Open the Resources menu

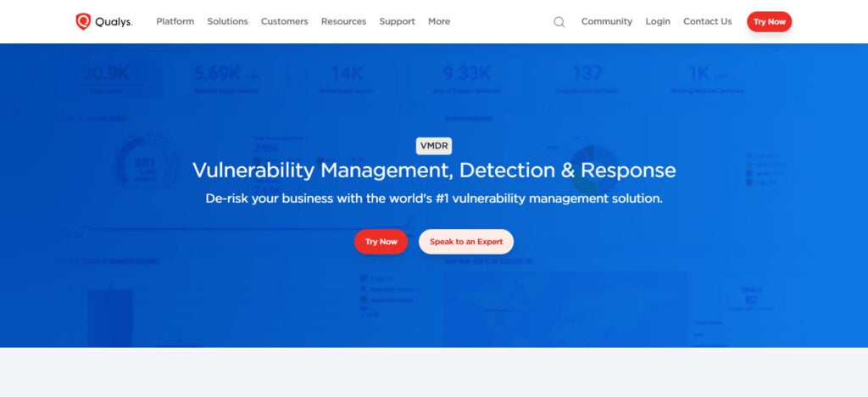click(x=344, y=21)
